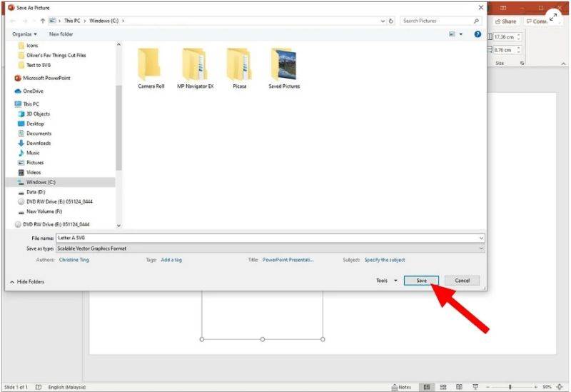This screenshot has height=392, width=571.
Task: Select the MP Navigator EX folder
Action: tap(195, 69)
